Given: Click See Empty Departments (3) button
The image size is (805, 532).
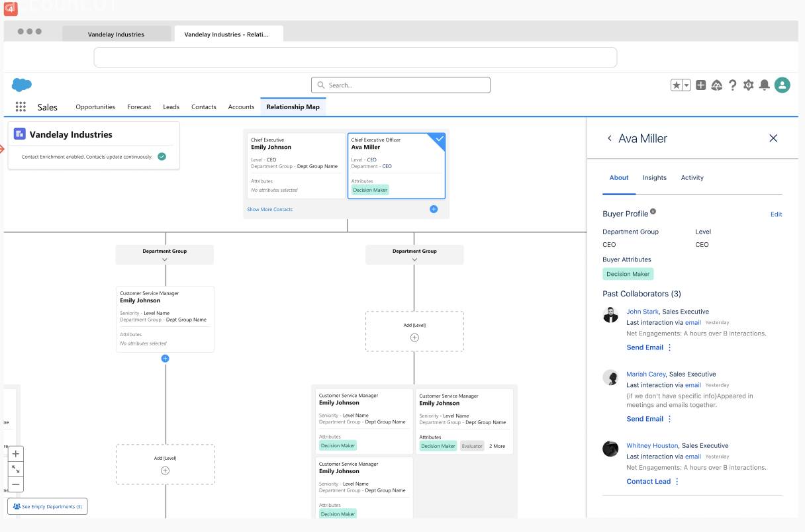Looking at the screenshot, I should pyautogui.click(x=48, y=506).
